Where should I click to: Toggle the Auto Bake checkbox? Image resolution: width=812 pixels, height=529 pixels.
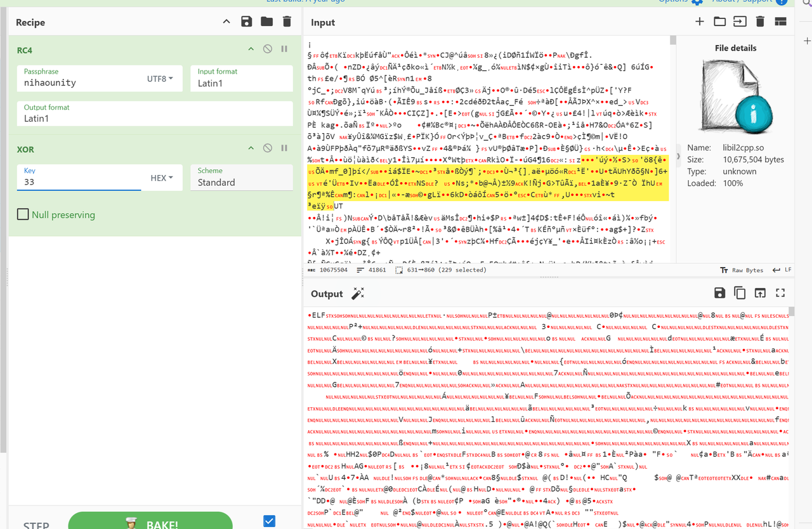tap(269, 521)
